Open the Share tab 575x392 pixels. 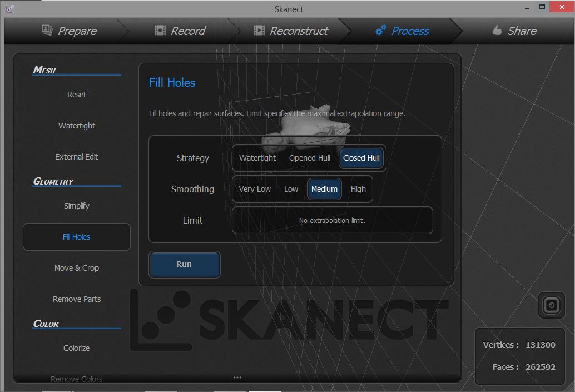point(514,31)
